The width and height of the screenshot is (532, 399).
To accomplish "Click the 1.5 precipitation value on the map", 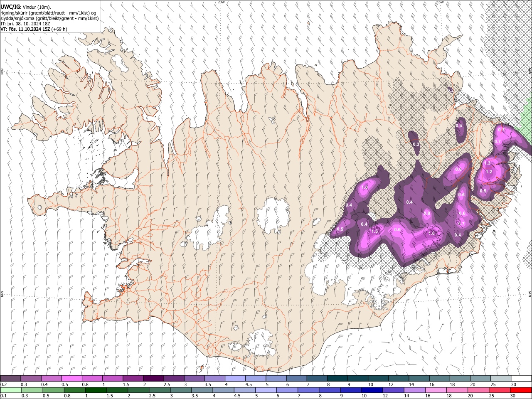I will click(x=375, y=231).
